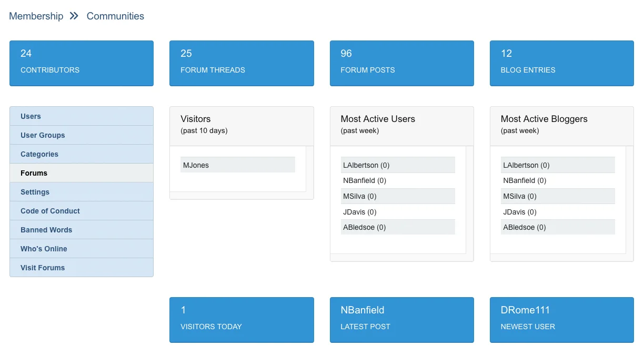Open the Users section

[x=81, y=116]
